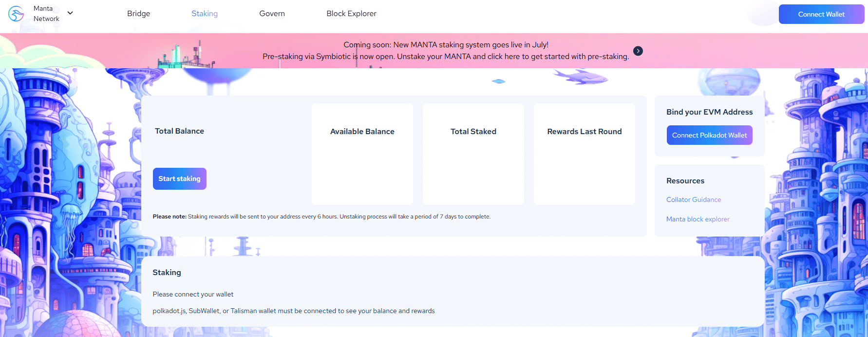
Task: Click the 'Bind your EVM Address' heading
Action: click(710, 112)
